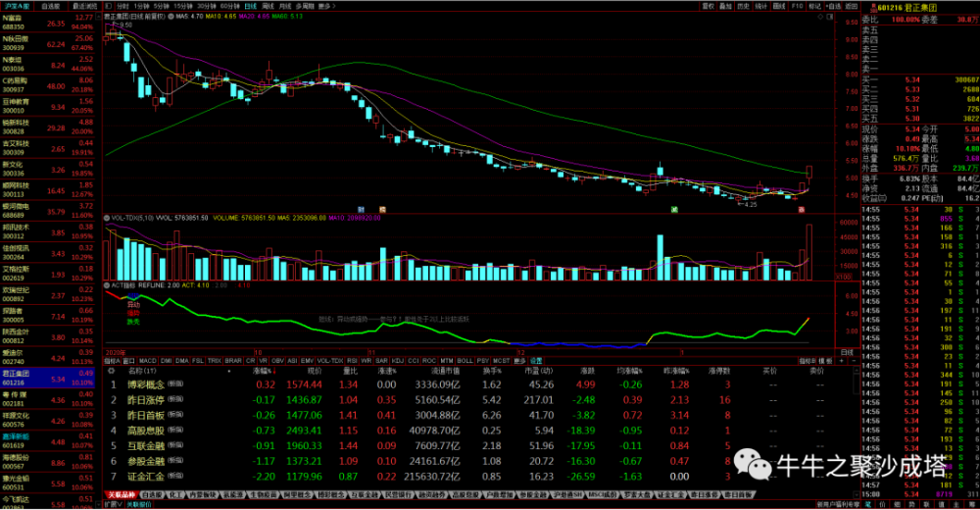Select the 沪港通SH bottom tab

pos(567,495)
